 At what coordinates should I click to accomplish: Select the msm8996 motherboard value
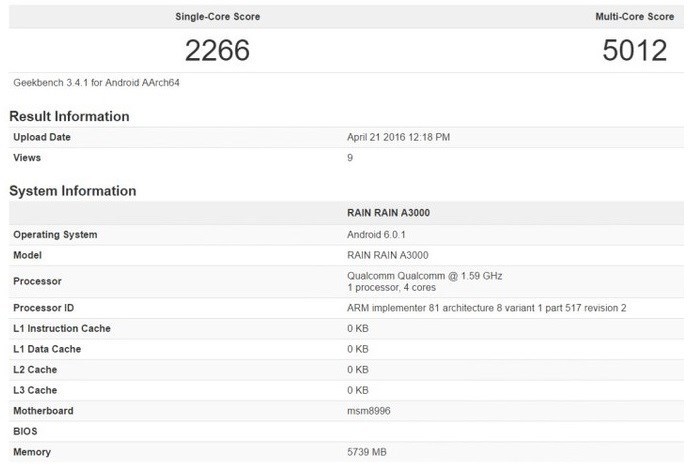coord(367,411)
